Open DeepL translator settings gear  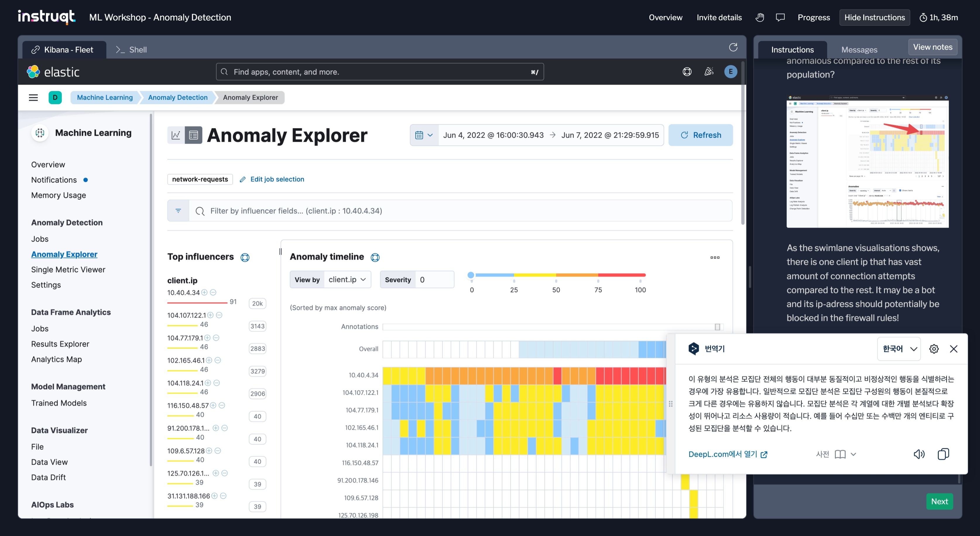coord(933,348)
